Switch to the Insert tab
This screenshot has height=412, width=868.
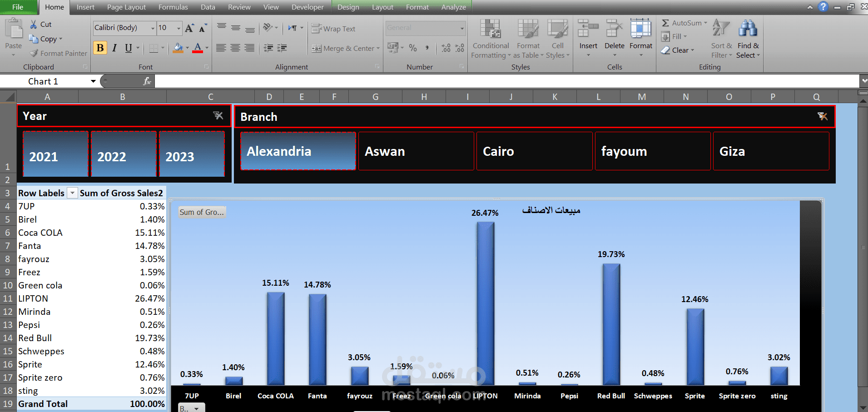click(x=85, y=7)
